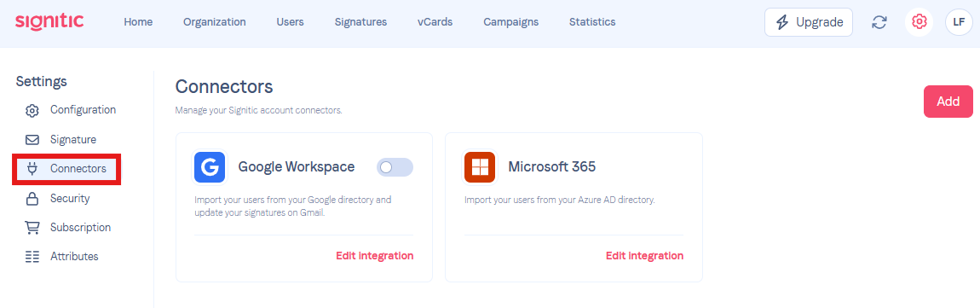The image size is (980, 308).
Task: Edit integration for Microsoft 365
Action: click(644, 255)
